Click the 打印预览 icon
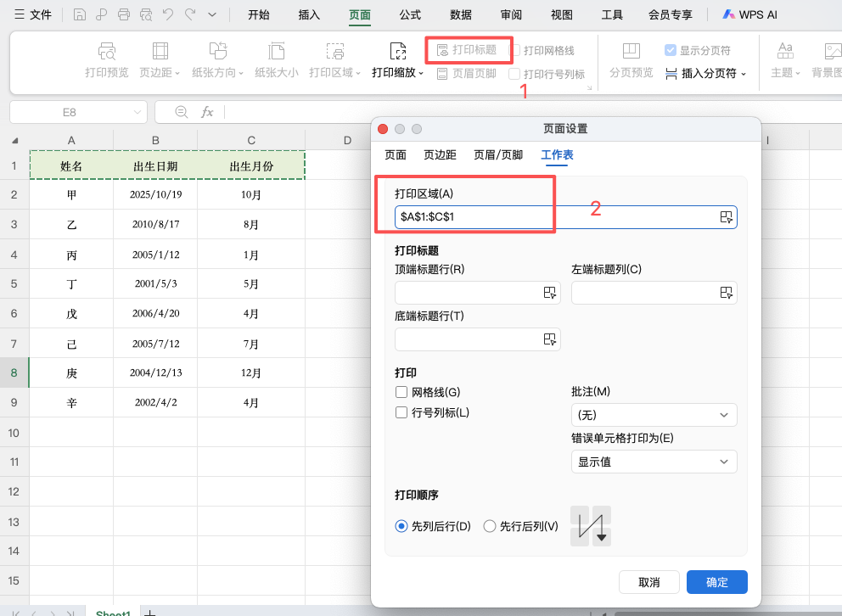This screenshot has height=616, width=842. pos(106,52)
